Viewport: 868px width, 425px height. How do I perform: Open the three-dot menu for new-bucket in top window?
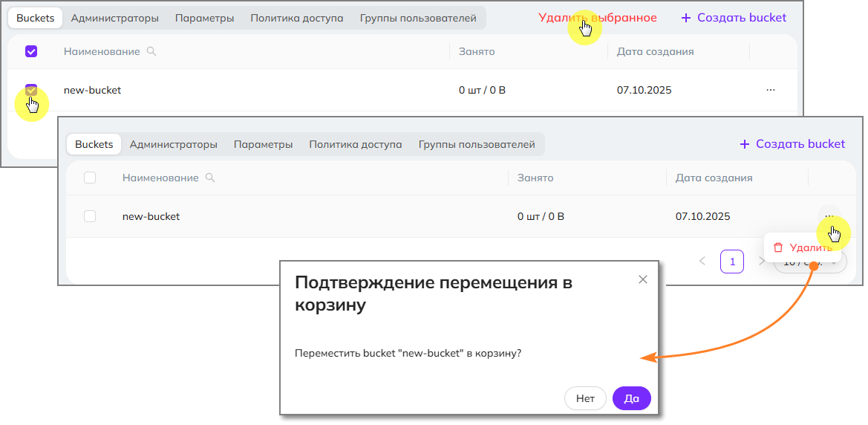[x=771, y=90]
